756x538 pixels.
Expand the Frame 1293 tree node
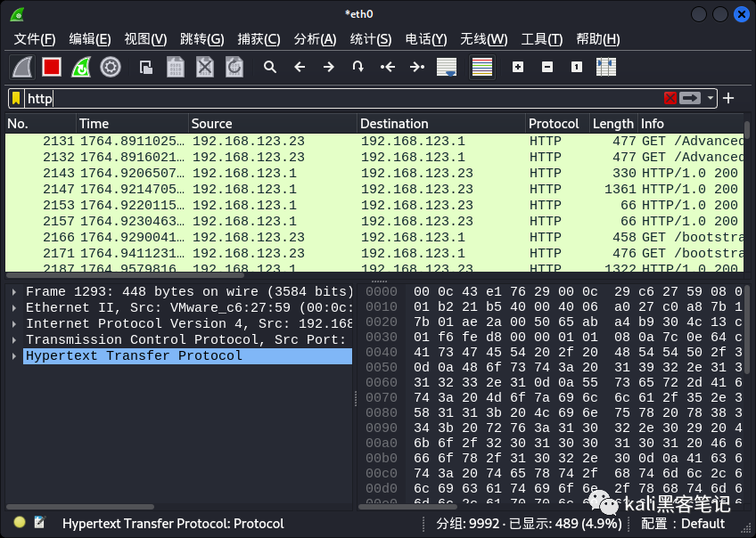click(x=14, y=292)
